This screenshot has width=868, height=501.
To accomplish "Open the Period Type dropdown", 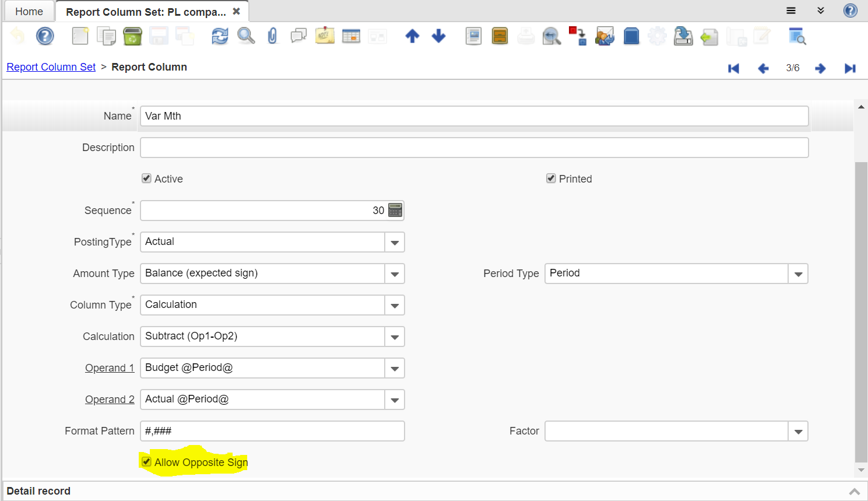I will 798,274.
